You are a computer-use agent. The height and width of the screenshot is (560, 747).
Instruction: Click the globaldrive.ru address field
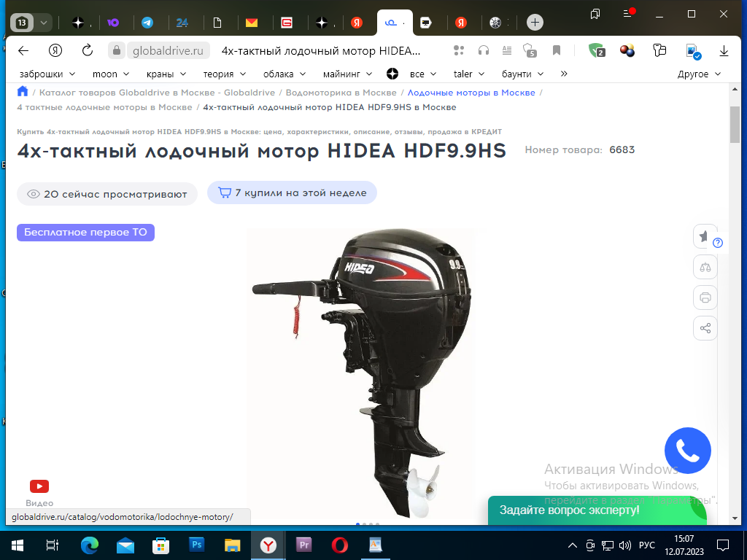[x=168, y=50]
